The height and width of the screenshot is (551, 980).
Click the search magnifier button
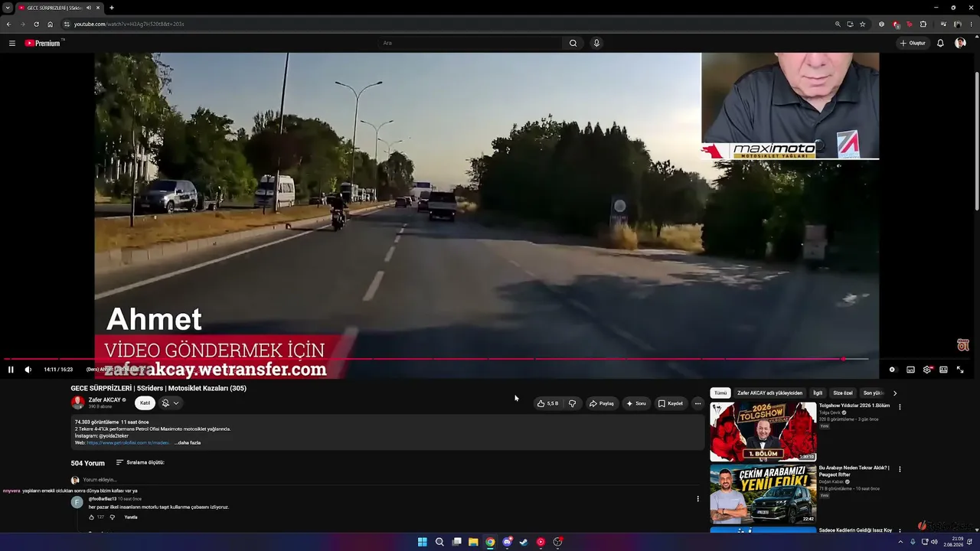pyautogui.click(x=573, y=43)
